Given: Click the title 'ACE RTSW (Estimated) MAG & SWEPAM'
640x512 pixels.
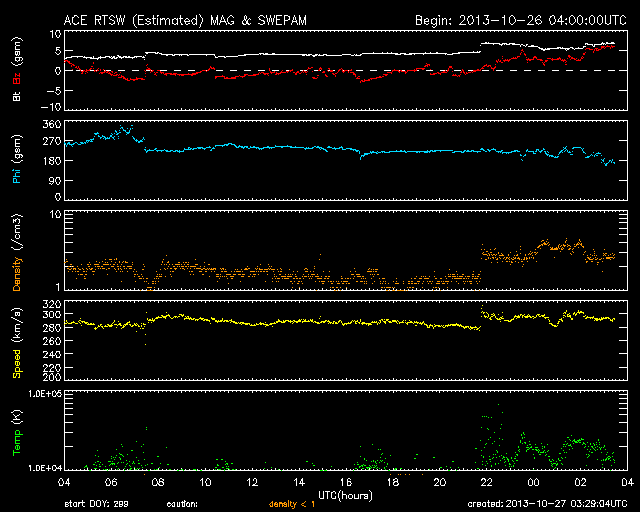Looking at the screenshot, I should click(x=185, y=20).
